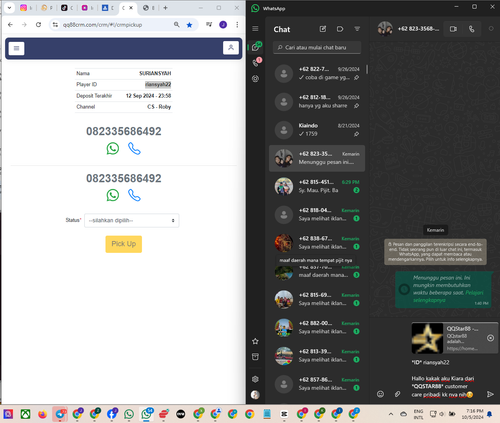This screenshot has height=423, width=500.
Task: Click the yellow Pick Up button
Action: [x=124, y=244]
